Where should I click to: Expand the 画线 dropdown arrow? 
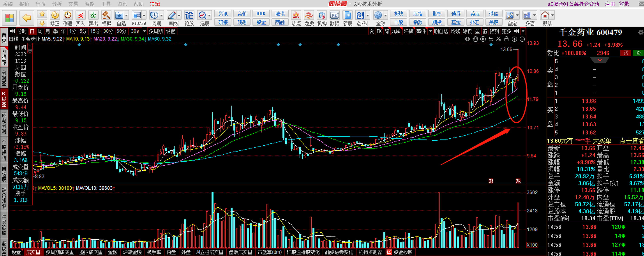click(x=179, y=16)
